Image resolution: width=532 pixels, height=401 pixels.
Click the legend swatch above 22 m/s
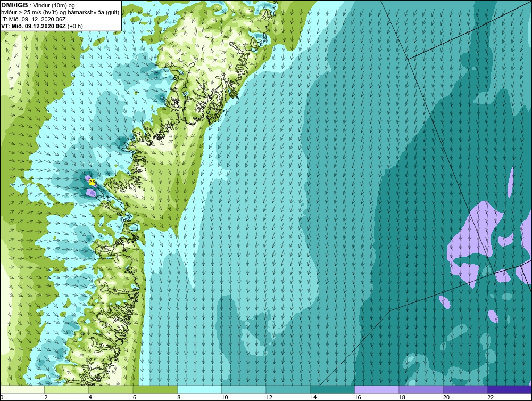pos(510,389)
